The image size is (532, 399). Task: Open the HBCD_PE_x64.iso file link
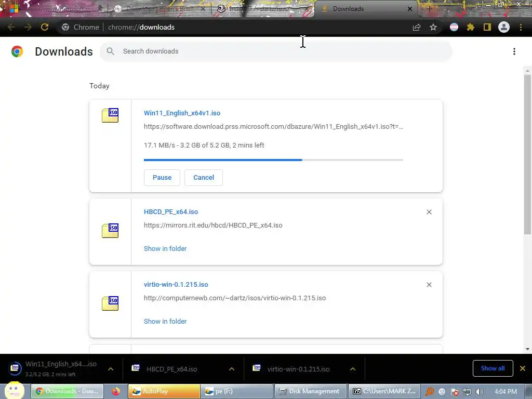click(x=170, y=212)
